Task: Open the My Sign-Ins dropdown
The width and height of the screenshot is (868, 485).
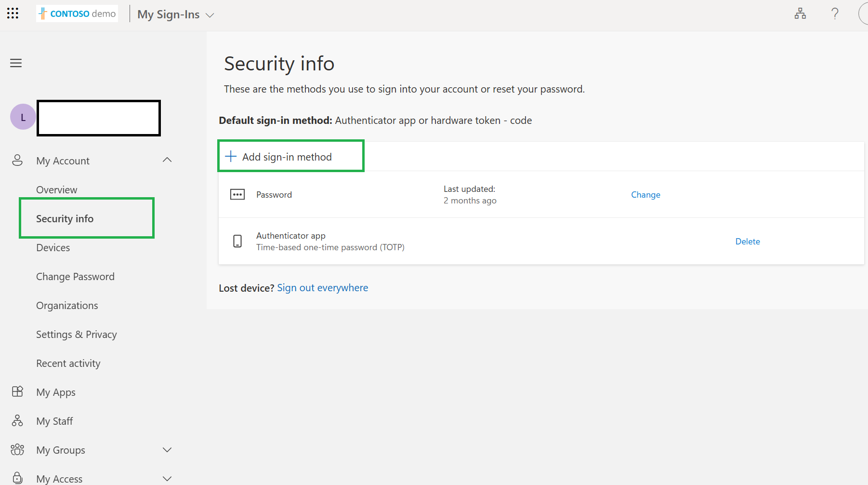Action: click(175, 14)
